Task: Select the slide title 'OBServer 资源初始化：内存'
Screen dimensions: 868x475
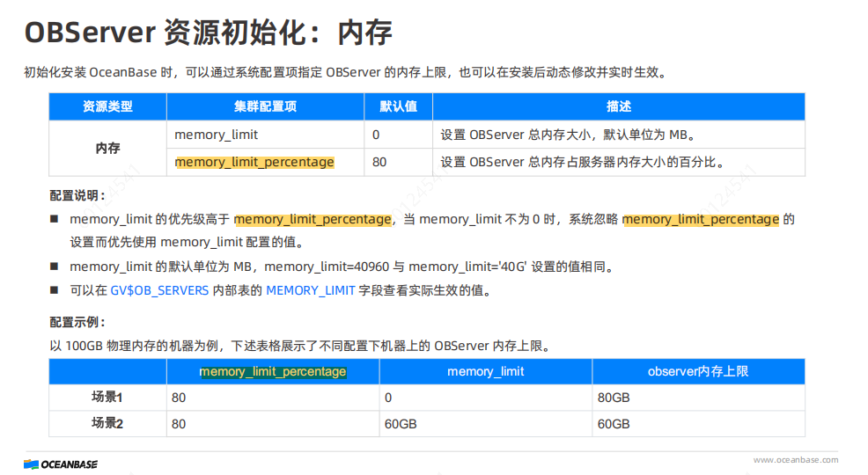Action: [208, 33]
